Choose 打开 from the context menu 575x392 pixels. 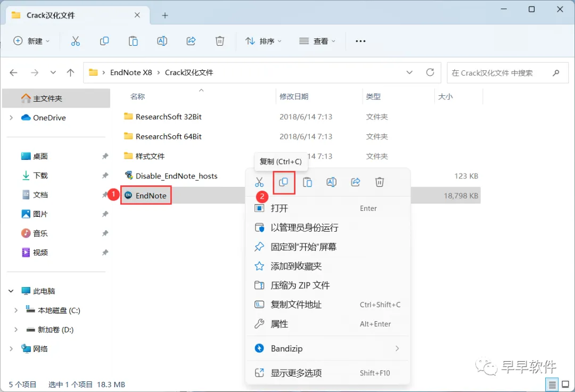click(328, 208)
